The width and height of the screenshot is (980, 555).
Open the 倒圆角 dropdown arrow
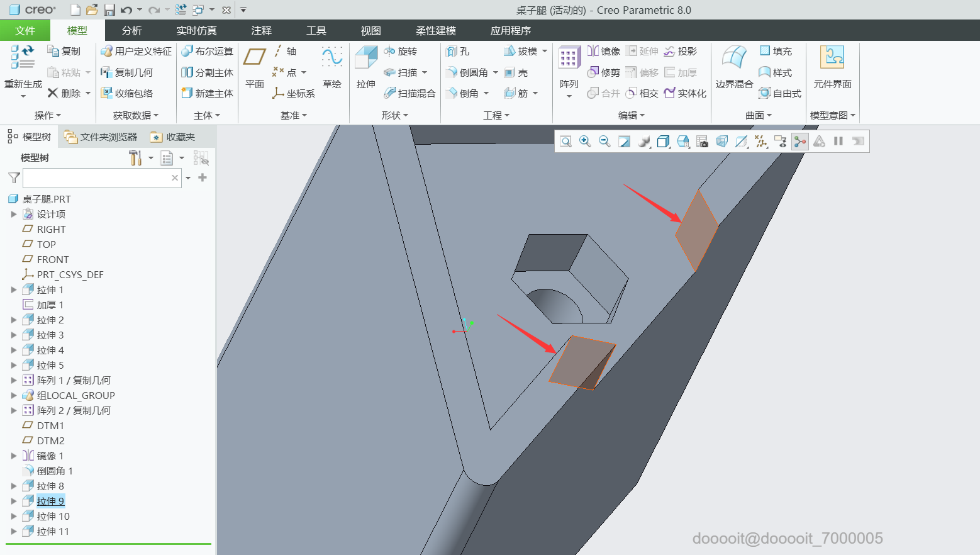496,72
